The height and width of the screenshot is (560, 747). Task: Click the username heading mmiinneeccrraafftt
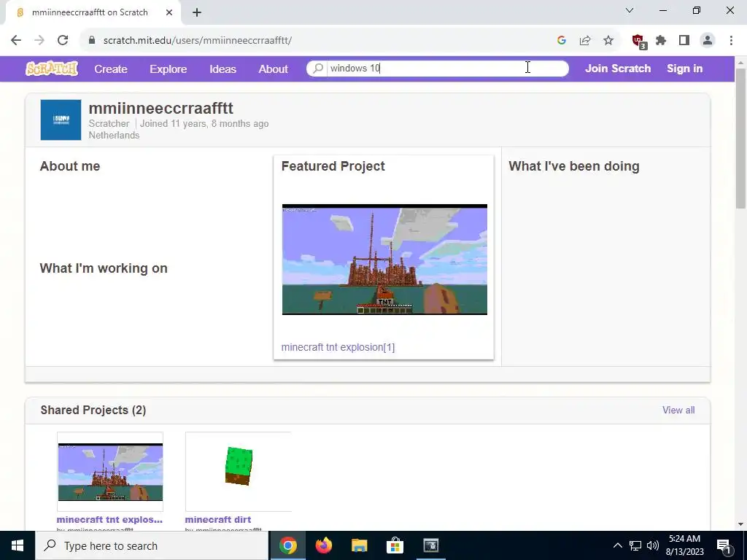click(x=161, y=108)
